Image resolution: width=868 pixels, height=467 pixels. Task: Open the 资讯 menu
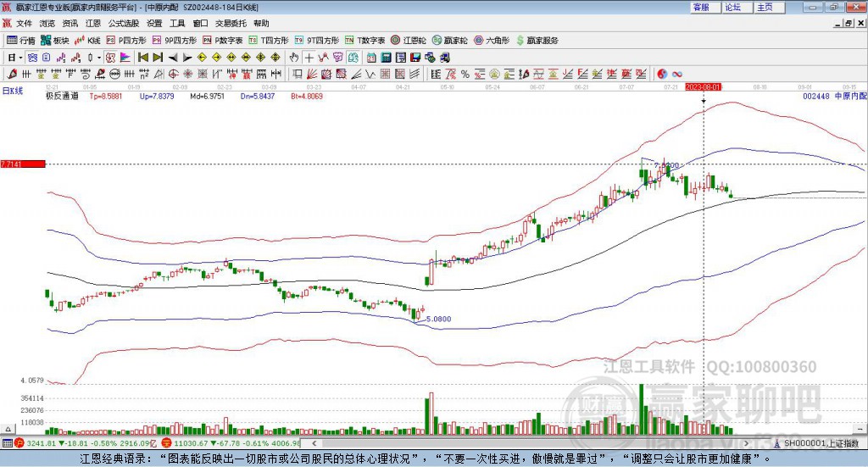(70, 23)
